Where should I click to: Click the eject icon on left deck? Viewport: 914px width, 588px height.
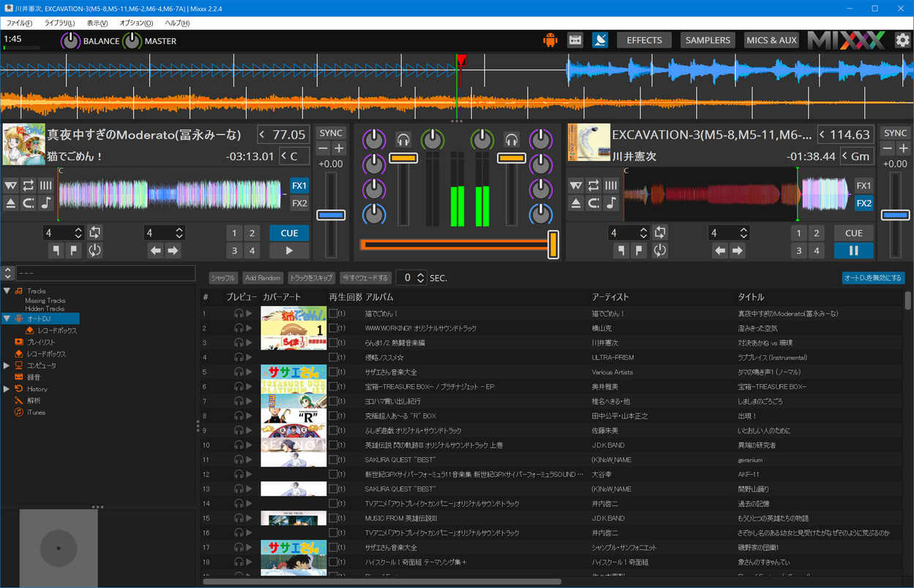pyautogui.click(x=11, y=203)
